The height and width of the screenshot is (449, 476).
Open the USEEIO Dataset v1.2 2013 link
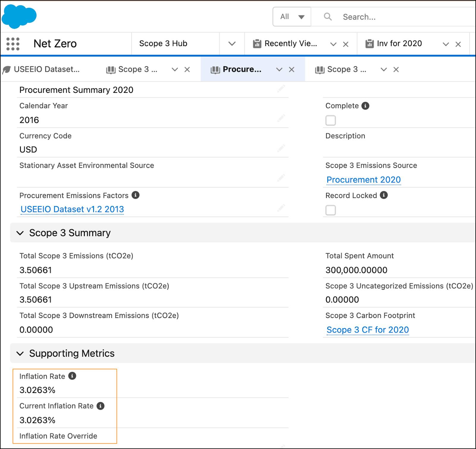pyautogui.click(x=72, y=209)
